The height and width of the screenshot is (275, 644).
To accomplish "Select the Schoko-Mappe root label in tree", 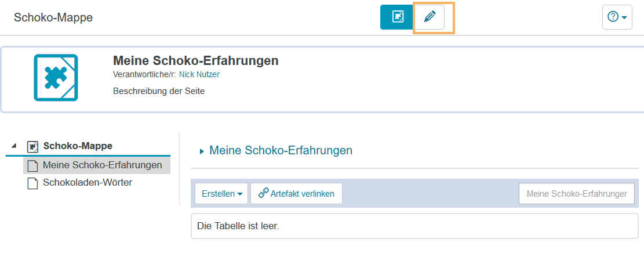I will pyautogui.click(x=78, y=146).
